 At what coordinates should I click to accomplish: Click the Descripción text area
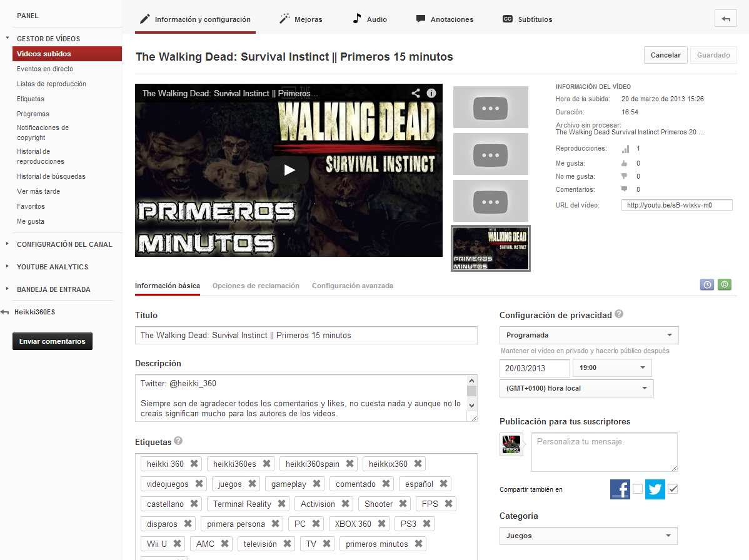coord(301,398)
